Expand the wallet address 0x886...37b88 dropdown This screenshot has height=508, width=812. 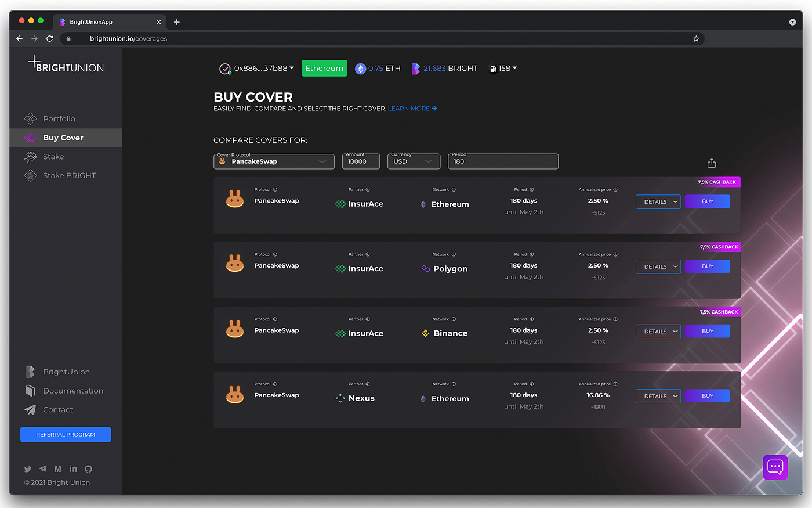[264, 69]
